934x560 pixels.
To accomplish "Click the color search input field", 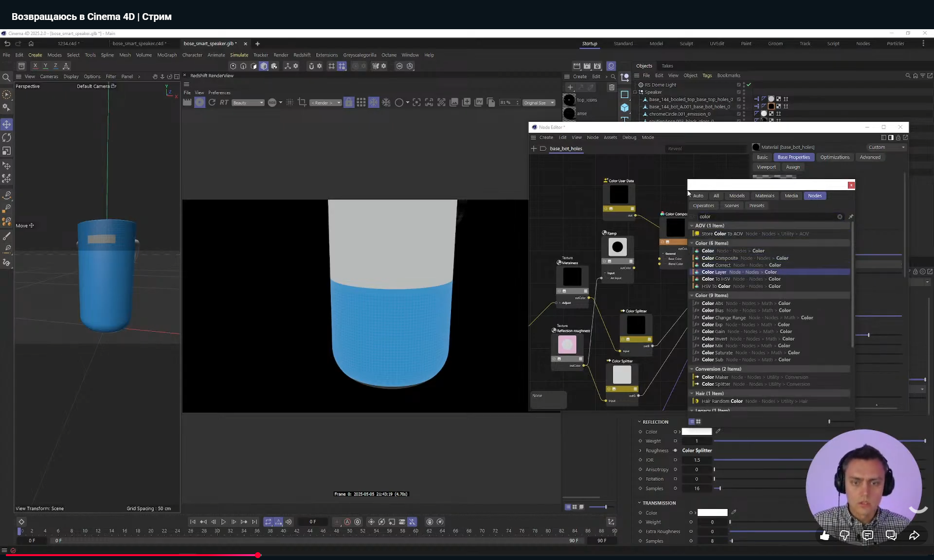I will (x=766, y=217).
